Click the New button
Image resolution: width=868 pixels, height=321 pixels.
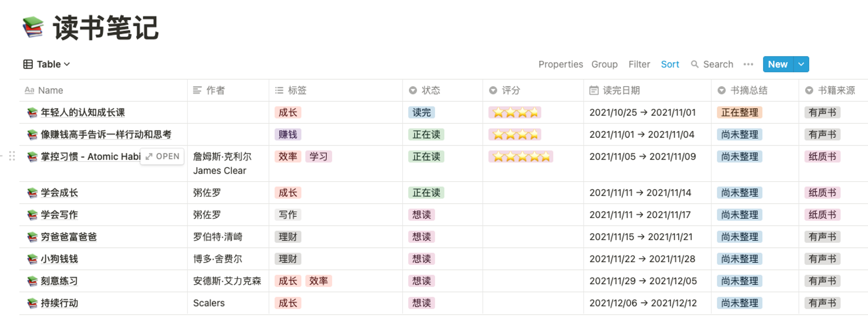click(778, 64)
